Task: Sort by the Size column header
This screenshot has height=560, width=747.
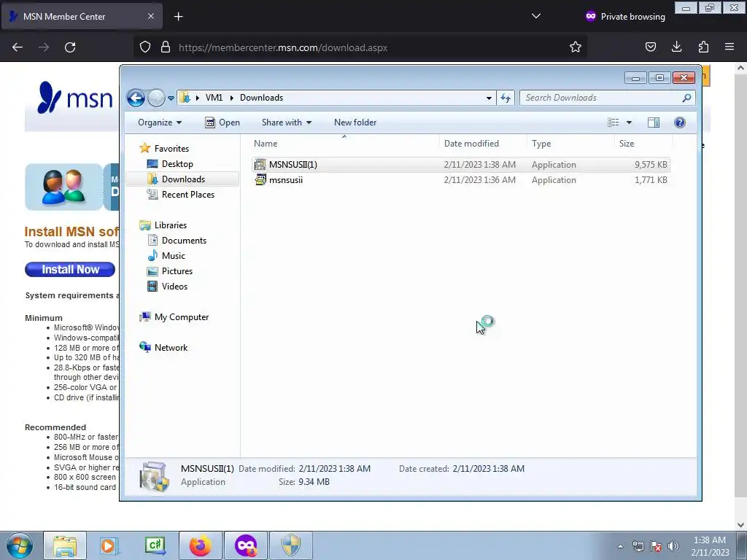Action: 643,144
